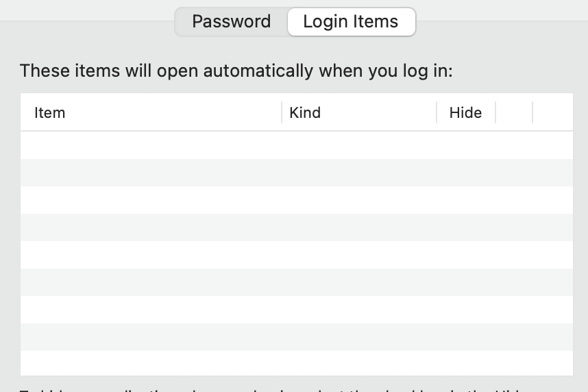
Task: Select the second empty row in the table
Action: coord(296,173)
